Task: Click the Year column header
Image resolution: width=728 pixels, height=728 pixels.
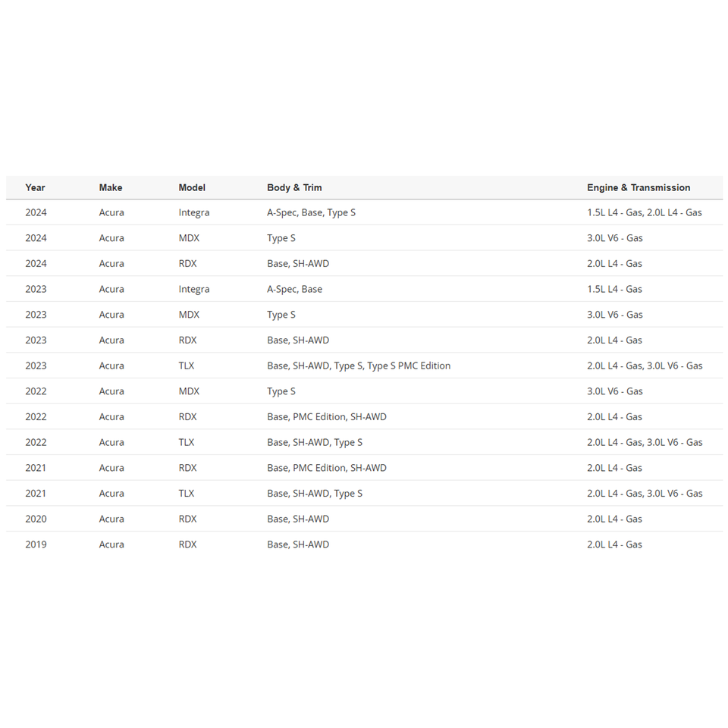Action: click(35, 187)
